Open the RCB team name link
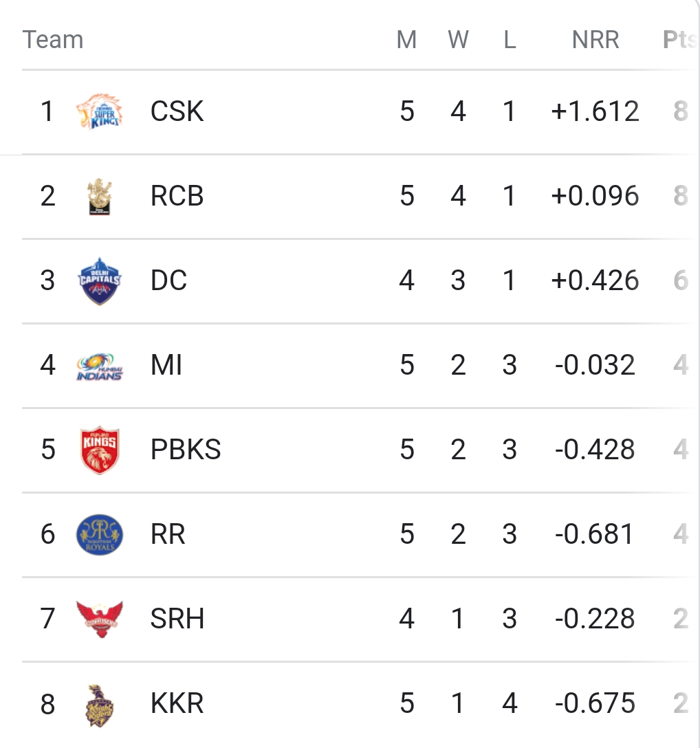 click(177, 195)
